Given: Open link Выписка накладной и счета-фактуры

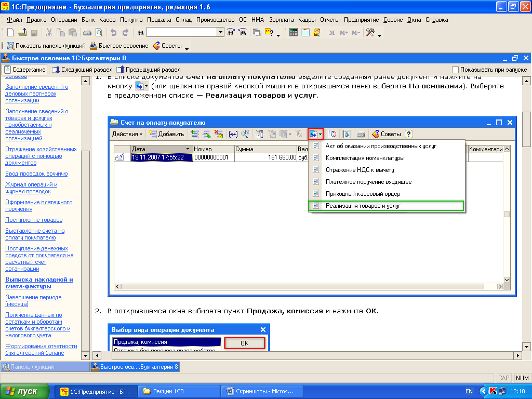Looking at the screenshot, I should coord(39,283).
